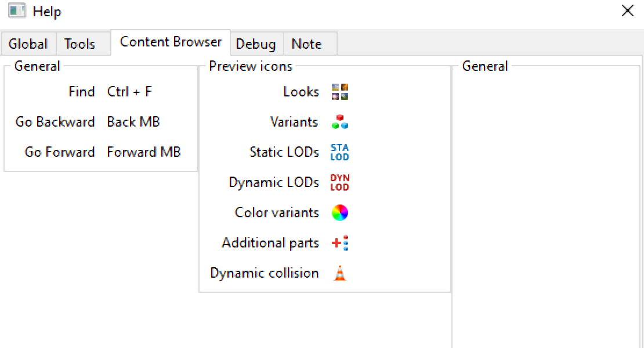Open the Tools tab

click(79, 44)
